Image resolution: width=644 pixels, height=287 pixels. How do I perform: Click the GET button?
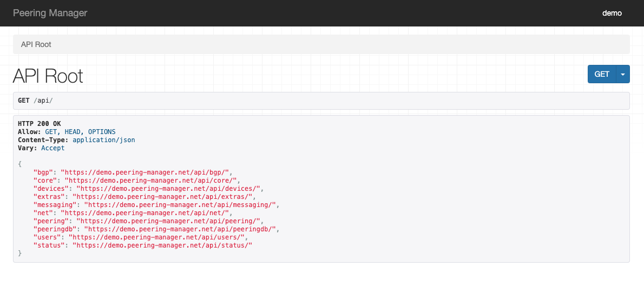click(601, 74)
